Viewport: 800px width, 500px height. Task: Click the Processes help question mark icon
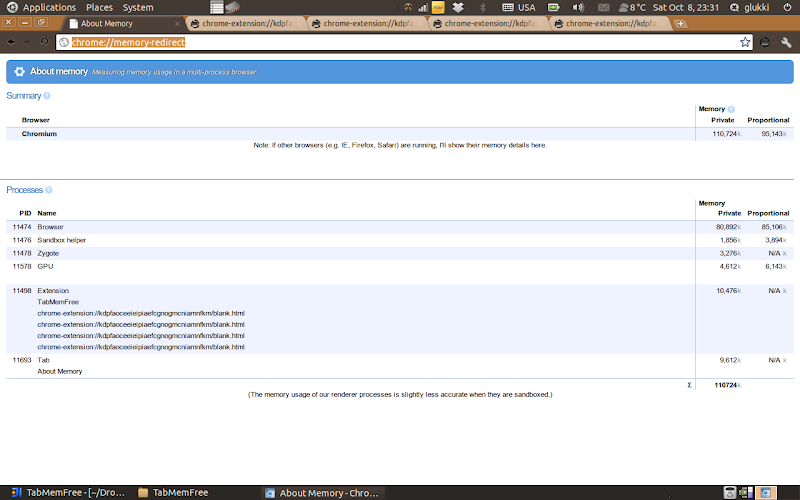(x=48, y=190)
